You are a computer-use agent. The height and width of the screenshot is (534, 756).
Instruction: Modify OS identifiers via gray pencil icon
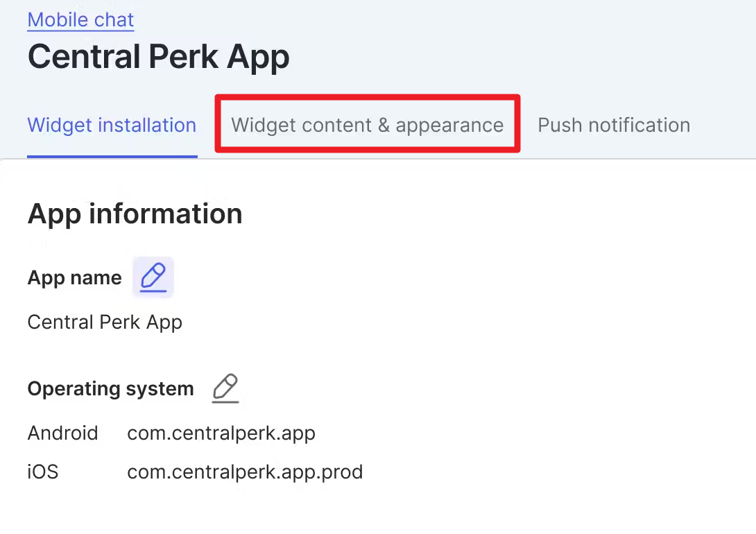tap(225, 388)
